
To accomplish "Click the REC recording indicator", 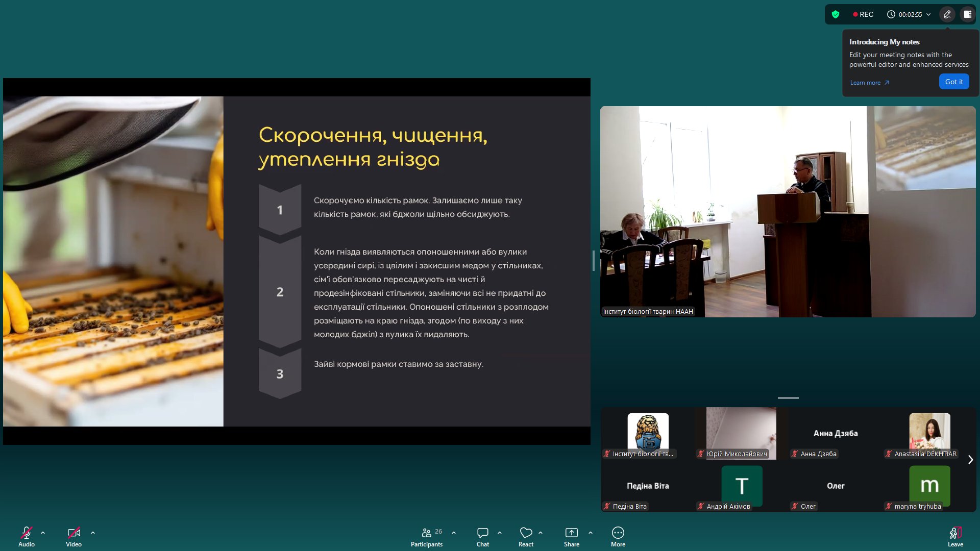I will [863, 14].
